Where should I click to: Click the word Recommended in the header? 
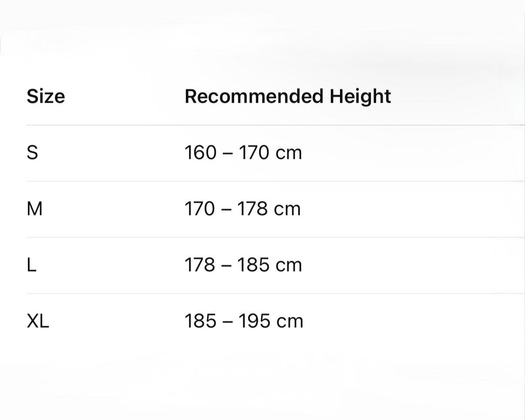254,96
